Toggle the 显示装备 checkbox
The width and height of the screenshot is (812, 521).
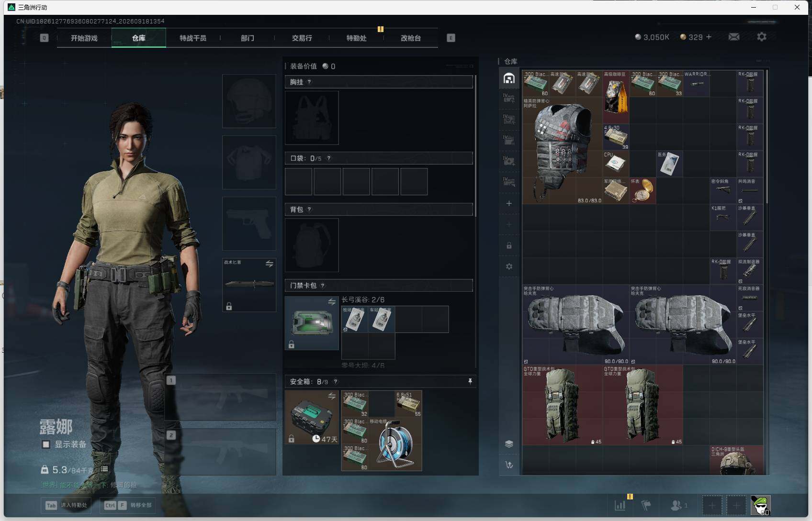pyautogui.click(x=46, y=444)
